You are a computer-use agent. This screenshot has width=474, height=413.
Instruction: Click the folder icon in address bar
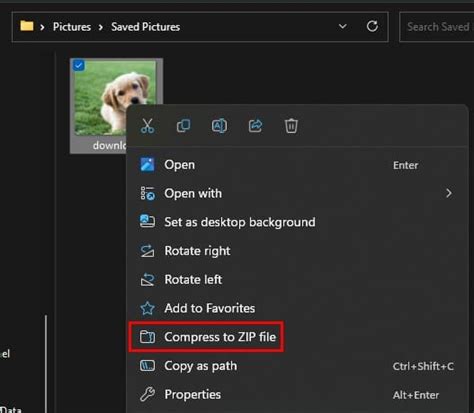(x=27, y=26)
